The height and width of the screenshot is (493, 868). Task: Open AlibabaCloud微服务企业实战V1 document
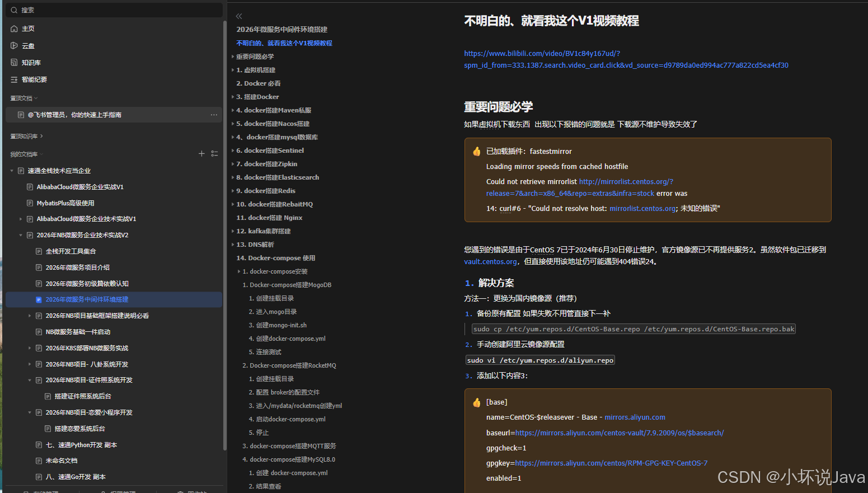[80, 187]
